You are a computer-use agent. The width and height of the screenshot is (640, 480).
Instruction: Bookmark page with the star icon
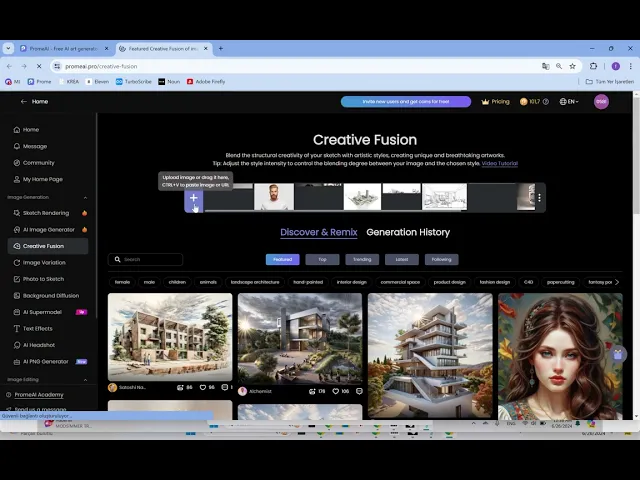(x=572, y=66)
